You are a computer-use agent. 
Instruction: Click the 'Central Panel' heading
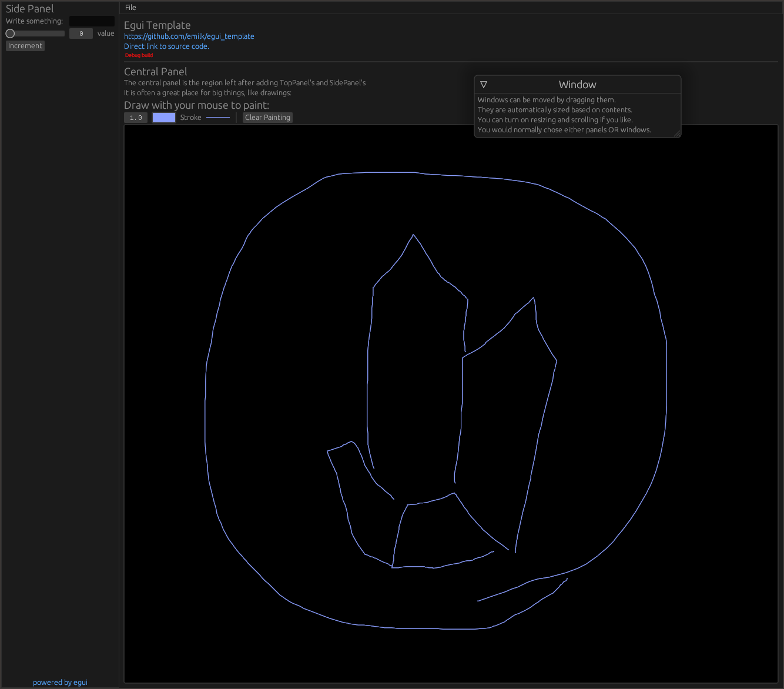[156, 72]
